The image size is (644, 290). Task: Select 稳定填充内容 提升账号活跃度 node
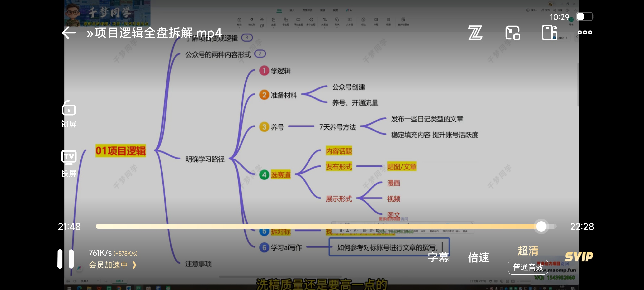(435, 135)
